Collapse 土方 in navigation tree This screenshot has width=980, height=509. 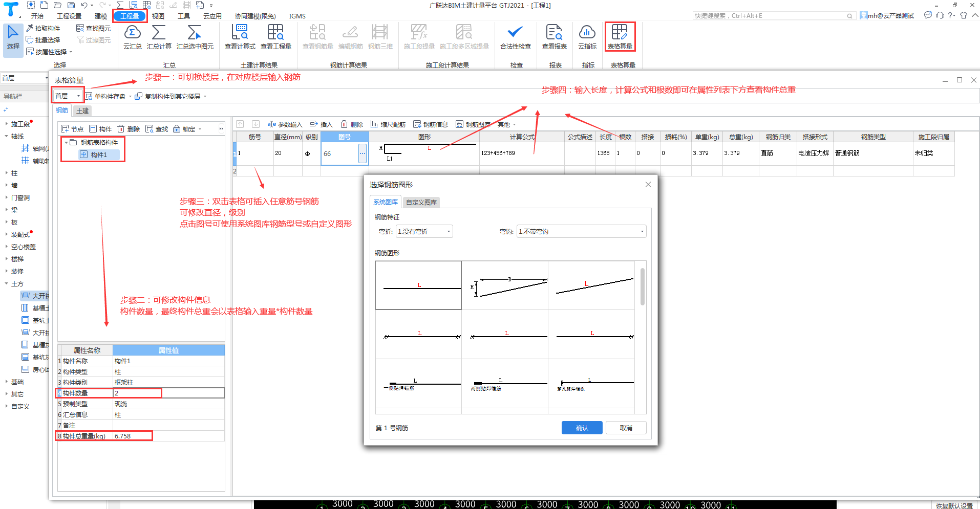point(6,283)
